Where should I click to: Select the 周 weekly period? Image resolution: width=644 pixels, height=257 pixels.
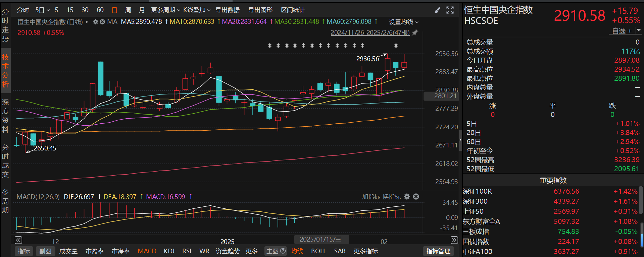tap(128, 10)
